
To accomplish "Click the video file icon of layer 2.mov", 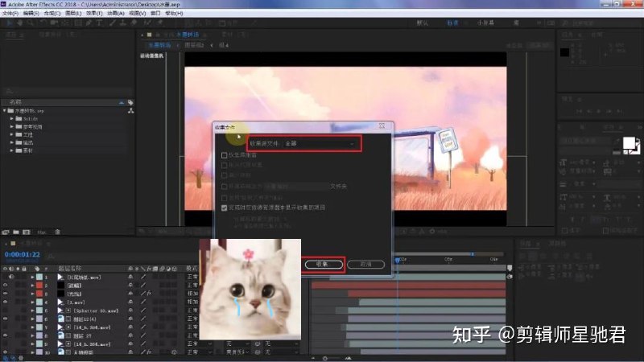I will 60,302.
